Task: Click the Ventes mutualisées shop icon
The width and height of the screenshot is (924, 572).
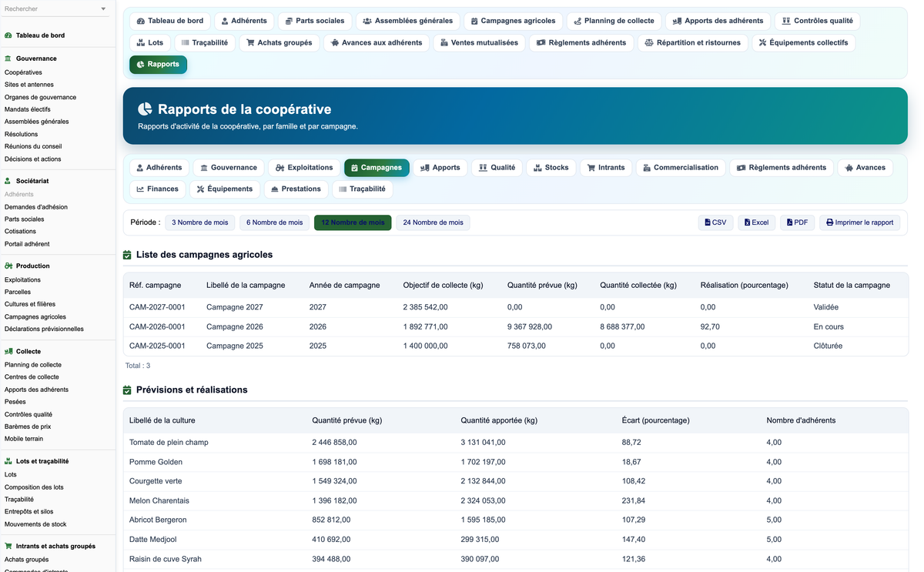Action: pyautogui.click(x=444, y=42)
